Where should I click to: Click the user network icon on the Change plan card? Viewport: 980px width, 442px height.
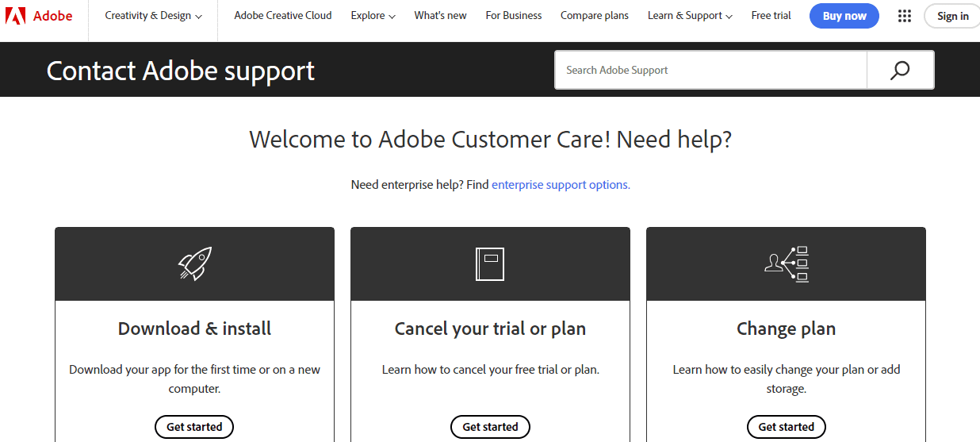(786, 263)
